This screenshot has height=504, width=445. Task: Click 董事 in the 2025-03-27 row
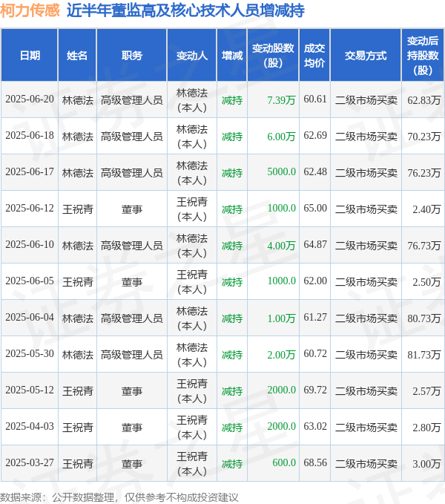131,463
